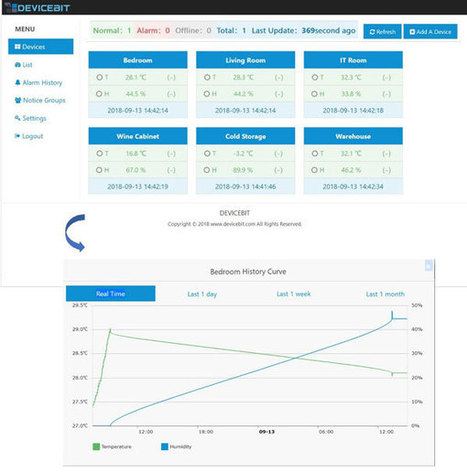Refresh the device list
The height and width of the screenshot is (472, 467).
coord(382,32)
